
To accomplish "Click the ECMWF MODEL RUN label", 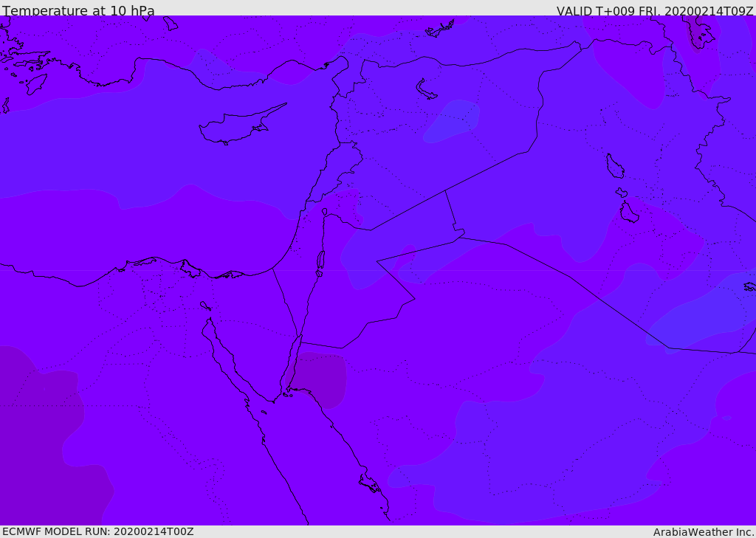I will pos(97,531).
